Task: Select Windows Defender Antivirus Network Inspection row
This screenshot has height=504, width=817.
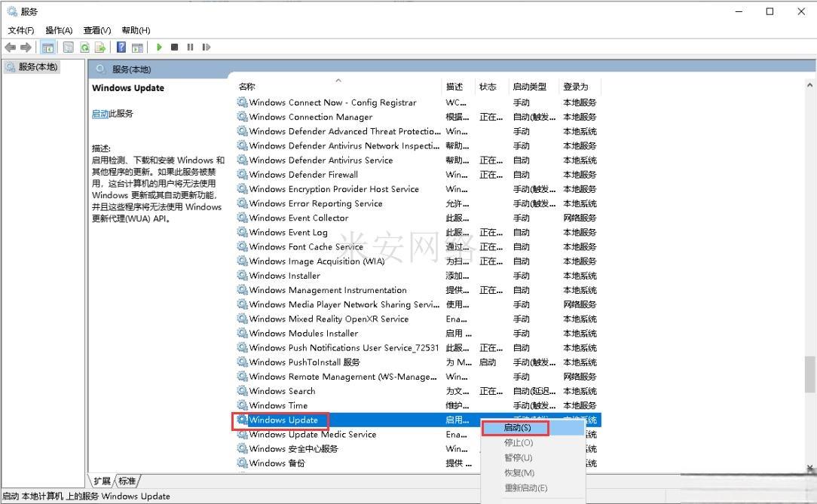Action: pyautogui.click(x=418, y=146)
